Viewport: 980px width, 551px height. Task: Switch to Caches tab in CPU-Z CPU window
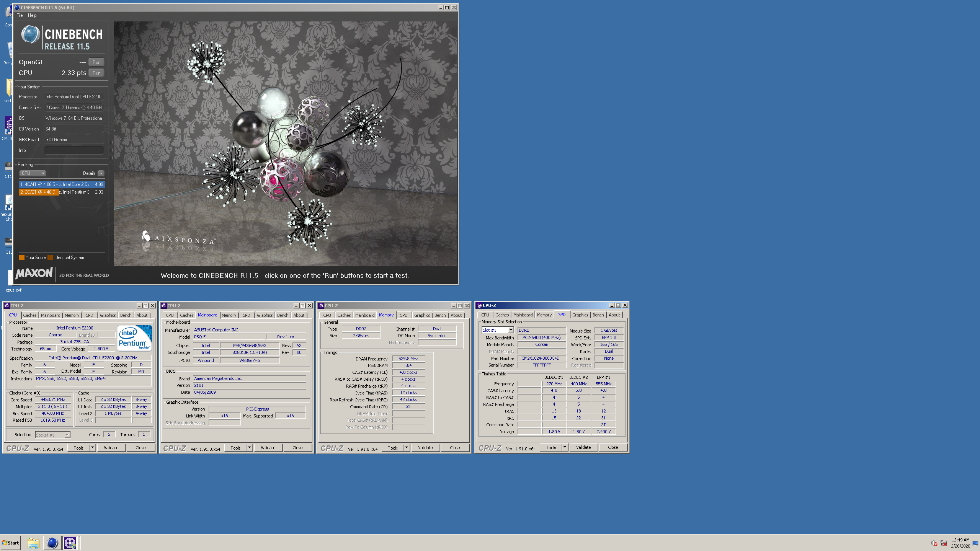pyautogui.click(x=29, y=315)
